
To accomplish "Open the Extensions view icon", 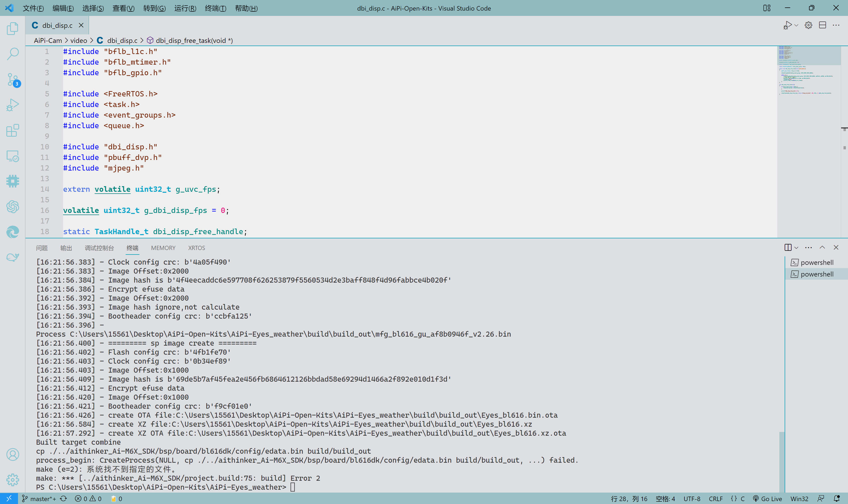I will point(12,130).
